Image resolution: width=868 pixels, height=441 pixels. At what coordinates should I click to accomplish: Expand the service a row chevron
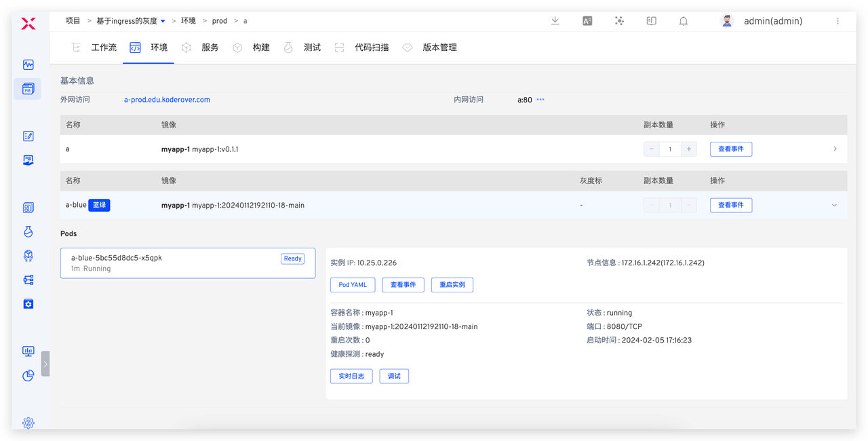click(x=835, y=149)
